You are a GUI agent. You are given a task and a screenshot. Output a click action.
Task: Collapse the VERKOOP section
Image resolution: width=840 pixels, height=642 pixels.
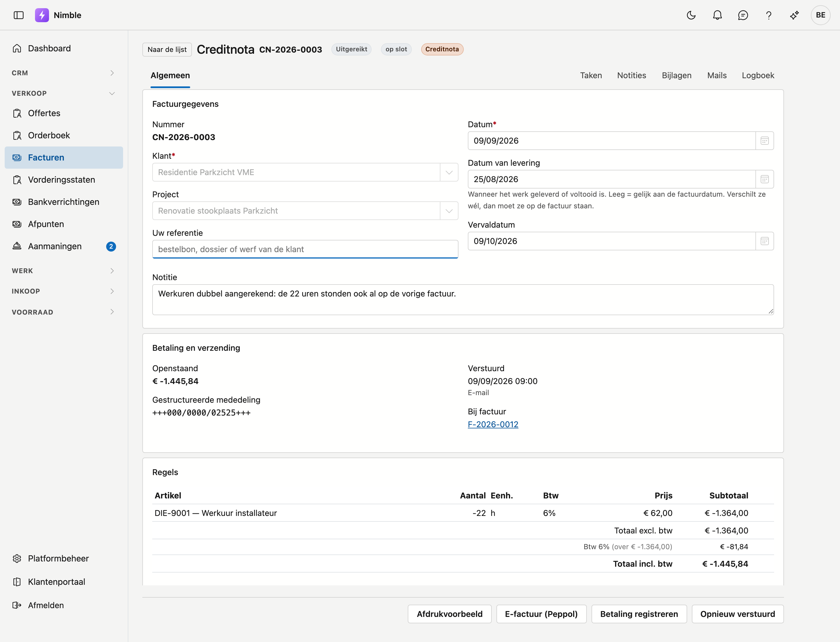pos(64,93)
